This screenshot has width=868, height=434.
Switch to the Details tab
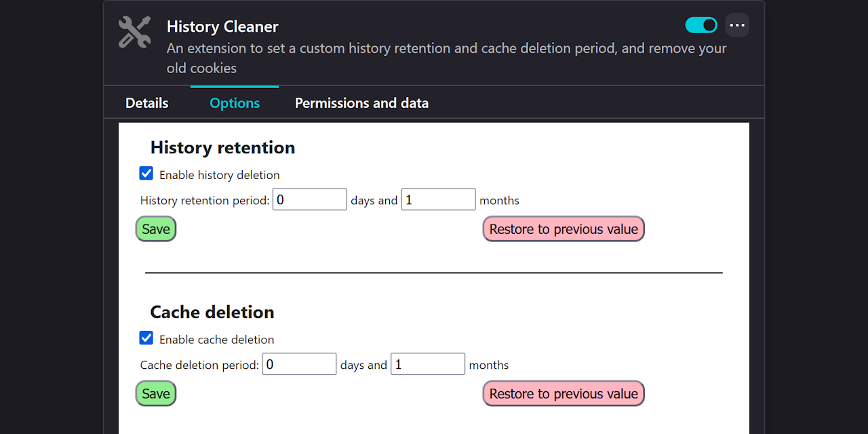pyautogui.click(x=146, y=103)
